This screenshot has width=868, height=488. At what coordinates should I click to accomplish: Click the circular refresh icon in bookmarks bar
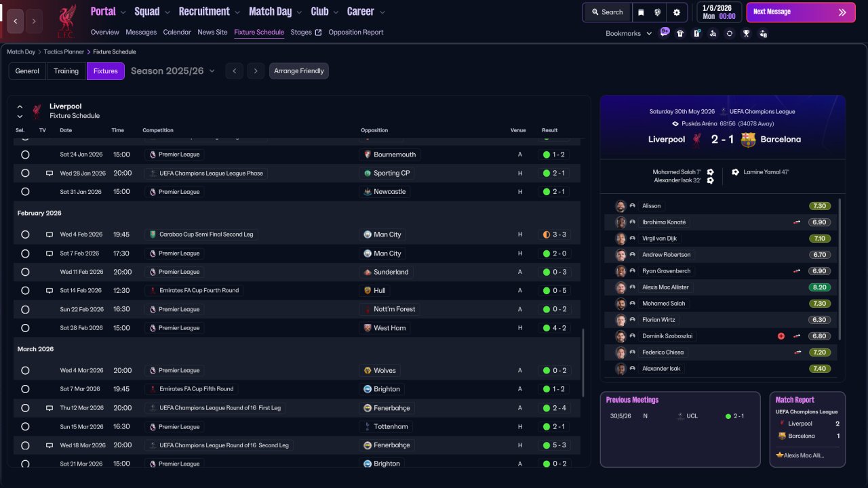730,33
